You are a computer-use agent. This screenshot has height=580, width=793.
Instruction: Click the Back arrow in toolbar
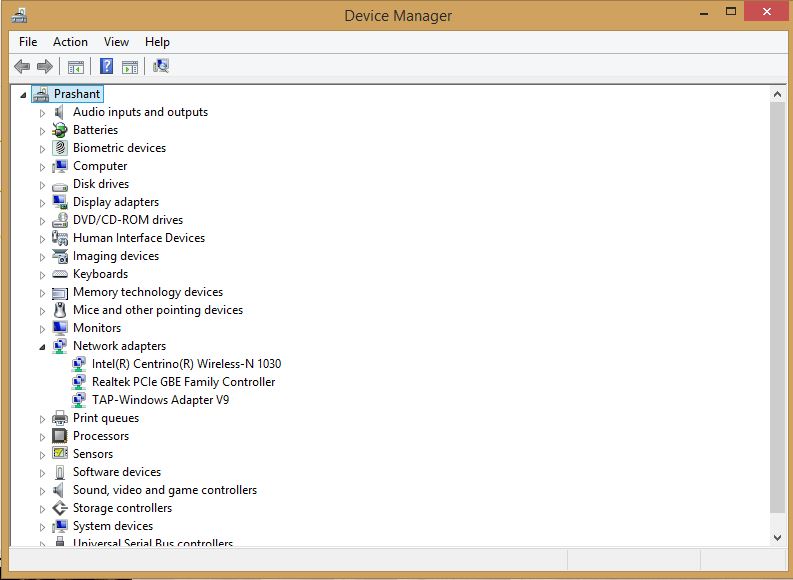tap(22, 67)
